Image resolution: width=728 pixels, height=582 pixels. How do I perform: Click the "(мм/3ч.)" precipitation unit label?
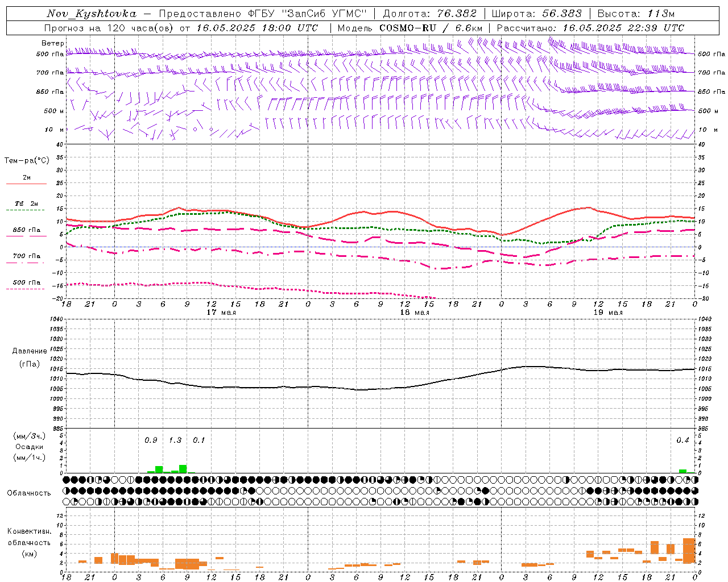30,436
